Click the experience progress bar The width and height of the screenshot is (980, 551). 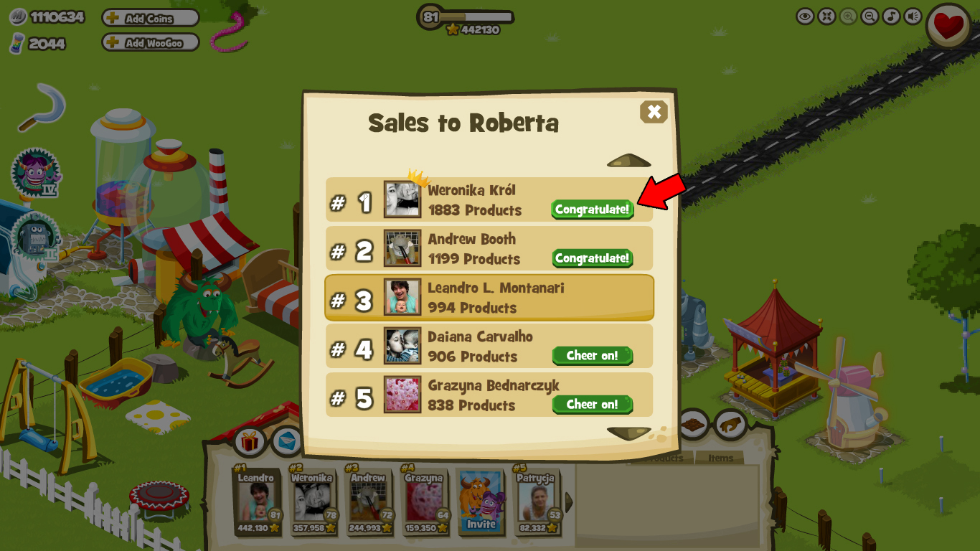click(x=466, y=17)
